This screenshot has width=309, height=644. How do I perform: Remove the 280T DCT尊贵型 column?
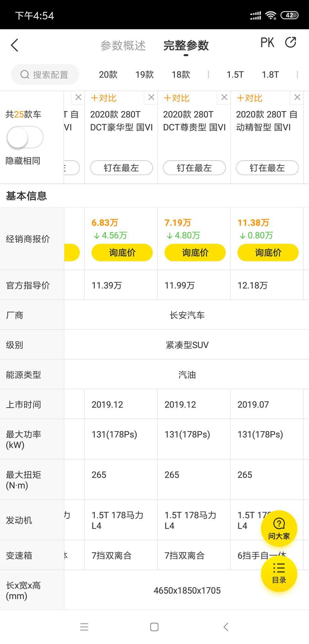click(x=224, y=97)
